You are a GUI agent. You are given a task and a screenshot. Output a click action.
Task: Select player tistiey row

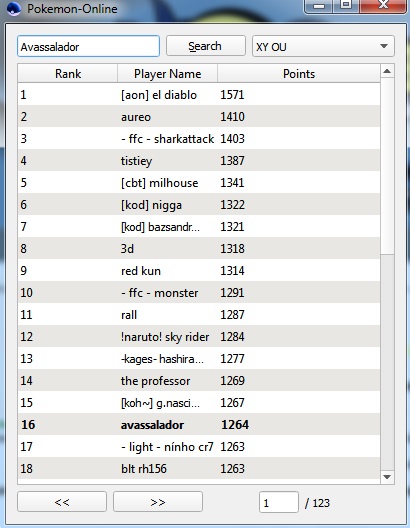199,161
